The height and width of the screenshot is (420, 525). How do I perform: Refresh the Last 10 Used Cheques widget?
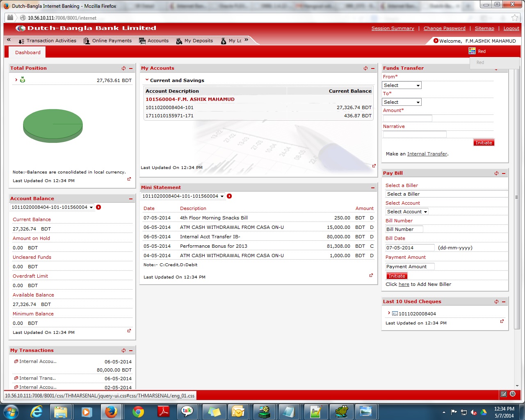(x=496, y=302)
